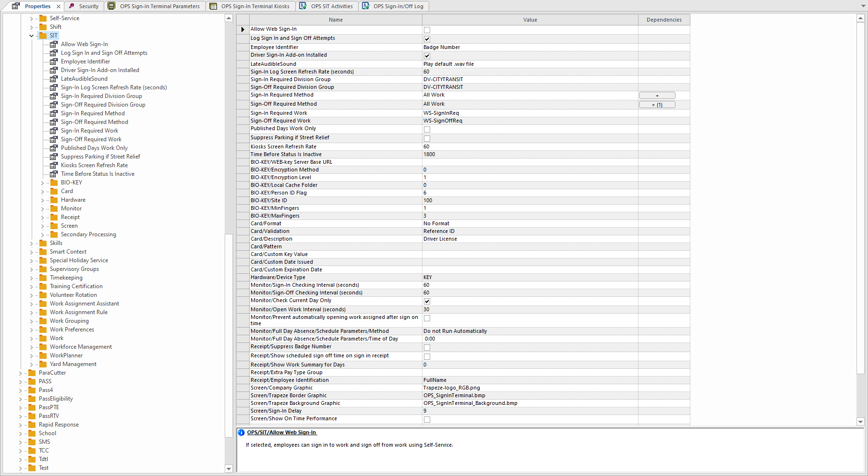Click the row selector arrow beside Allow Web Sign-In
Screen dimensions: 868x476
[x=242, y=29]
